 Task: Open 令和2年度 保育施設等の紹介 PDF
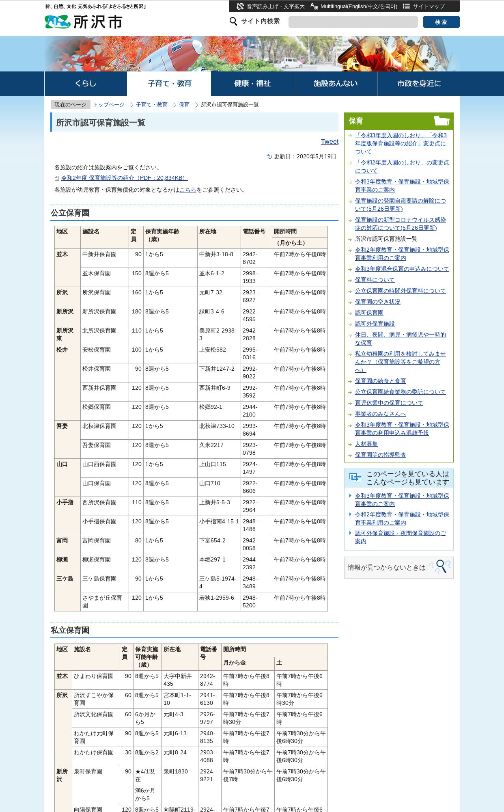pyautogui.click(x=125, y=178)
